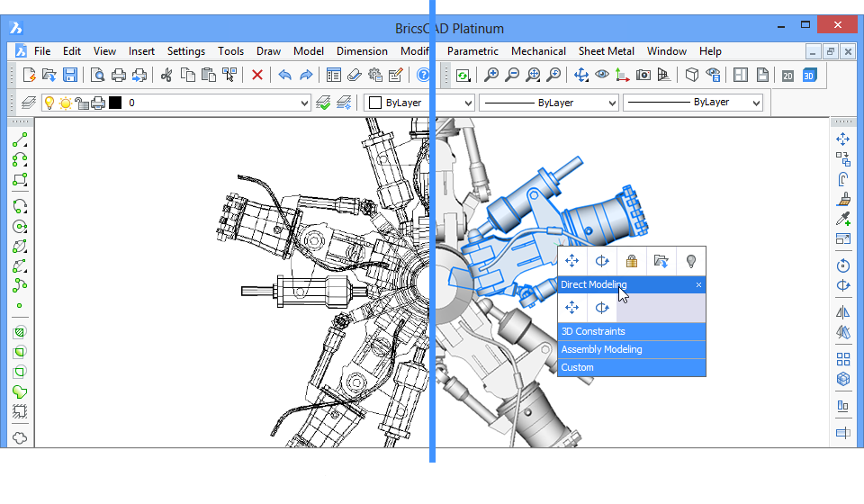Open the Parametric menu
The height and width of the screenshot is (504, 864).
[473, 51]
